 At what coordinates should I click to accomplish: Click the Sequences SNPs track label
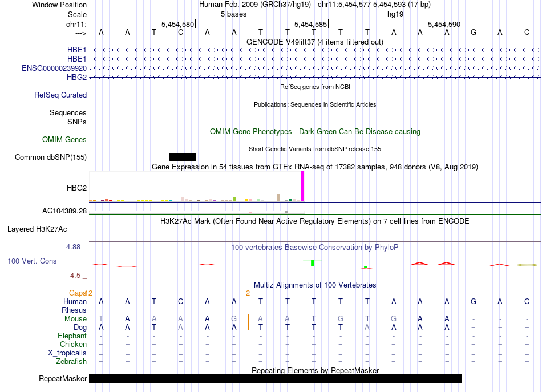68,117
